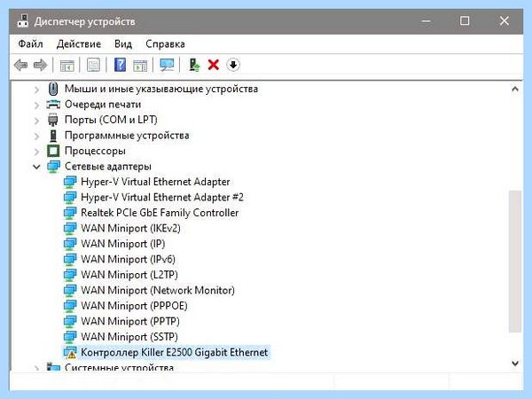Expand the Очереди печати node
Viewport: 532px width, 399px height.
click(36, 106)
